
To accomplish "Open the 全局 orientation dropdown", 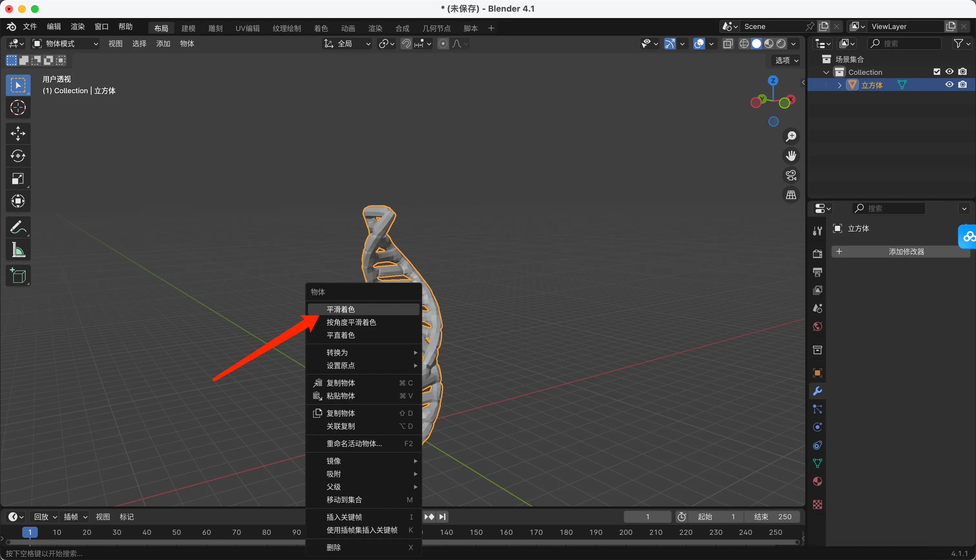I will click(x=347, y=44).
